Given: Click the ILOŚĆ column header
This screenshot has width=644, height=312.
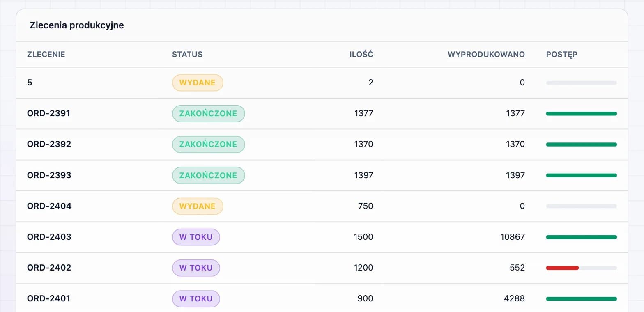Looking at the screenshot, I should coord(361,55).
